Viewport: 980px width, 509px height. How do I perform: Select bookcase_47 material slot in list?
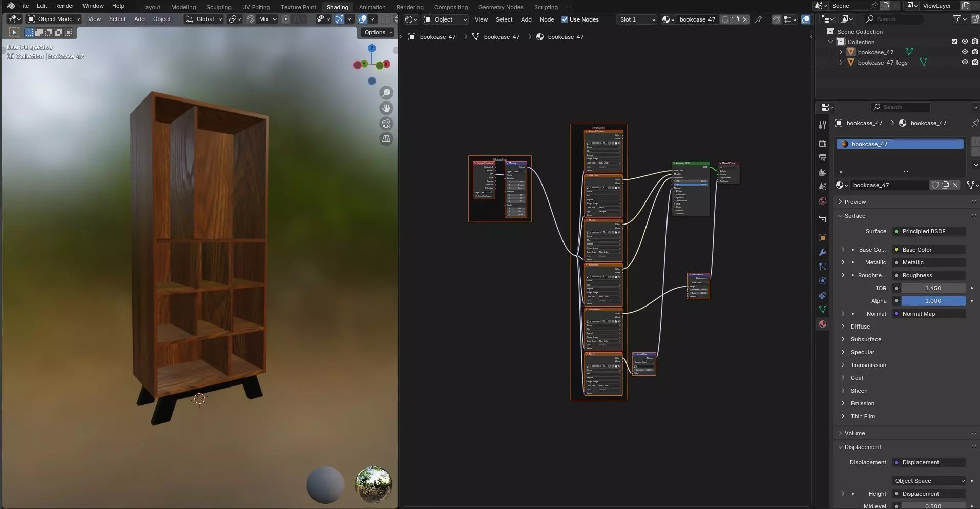(900, 144)
